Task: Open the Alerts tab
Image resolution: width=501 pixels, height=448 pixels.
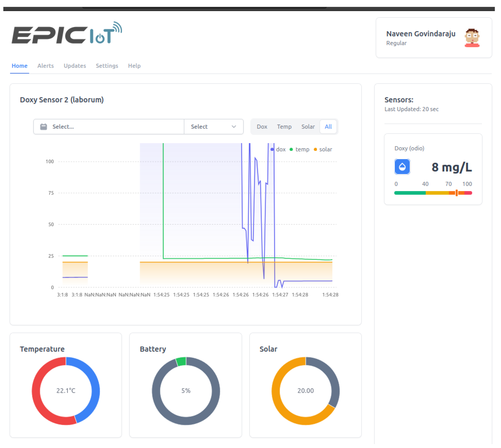Action: (46, 66)
